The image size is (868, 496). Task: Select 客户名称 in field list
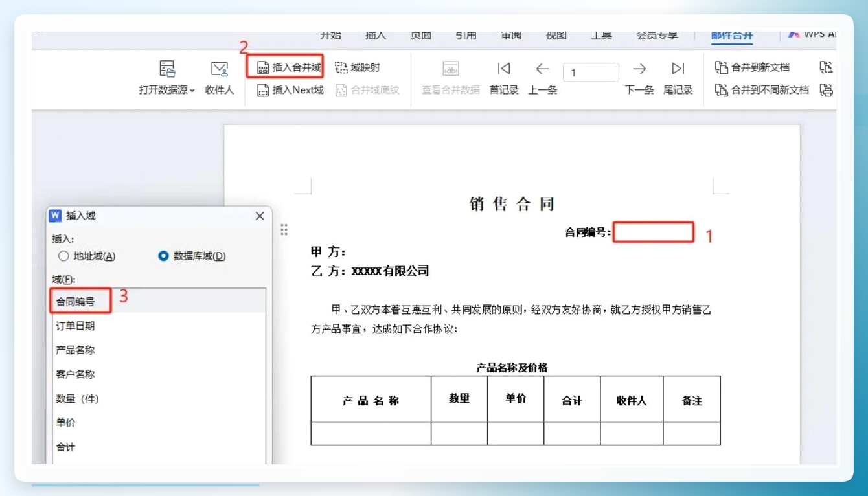pyautogui.click(x=158, y=374)
